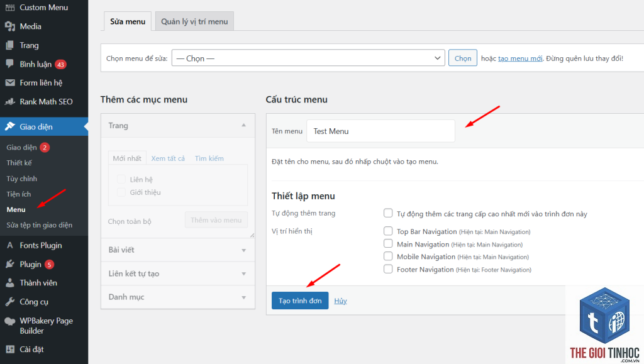Select the Tìm kiếm tab

(x=209, y=158)
